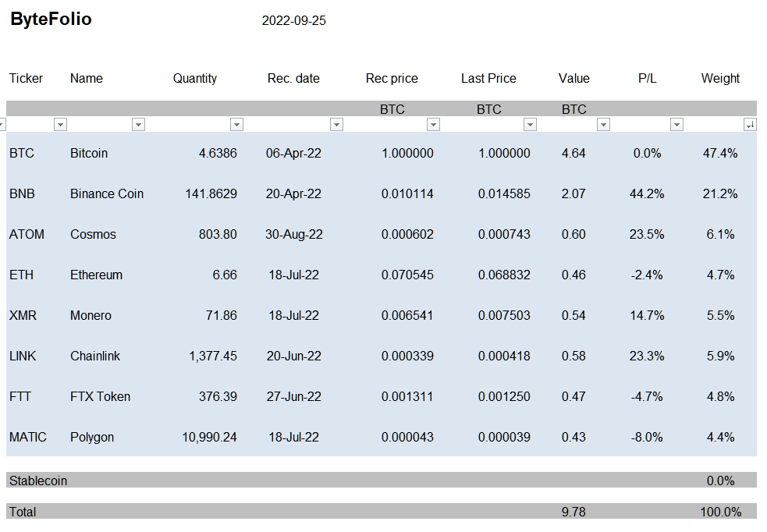
Task: Select the BNB ticker cell
Action: point(22,193)
